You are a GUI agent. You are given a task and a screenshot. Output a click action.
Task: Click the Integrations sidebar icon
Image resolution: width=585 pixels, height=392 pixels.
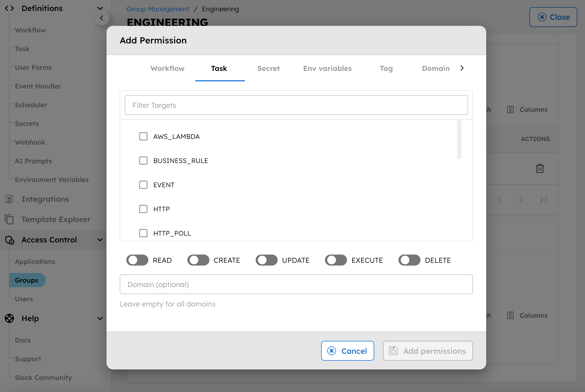[x=10, y=199]
